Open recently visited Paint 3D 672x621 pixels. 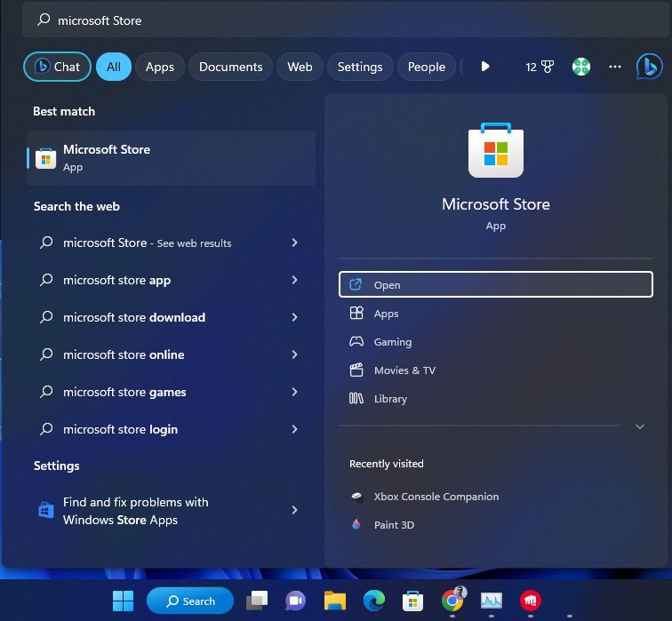point(496,525)
